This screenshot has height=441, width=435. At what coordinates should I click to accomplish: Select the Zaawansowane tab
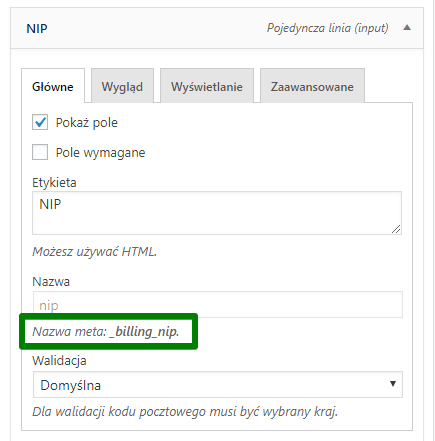312,86
